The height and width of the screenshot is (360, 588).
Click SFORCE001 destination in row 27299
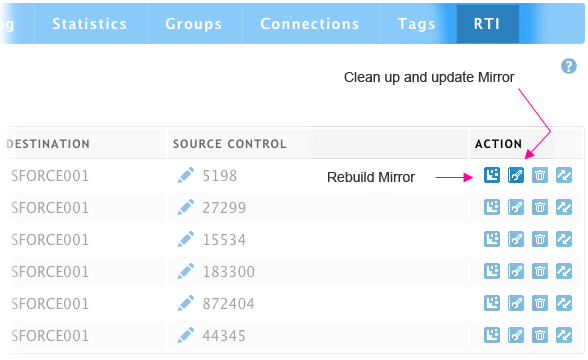(50, 207)
